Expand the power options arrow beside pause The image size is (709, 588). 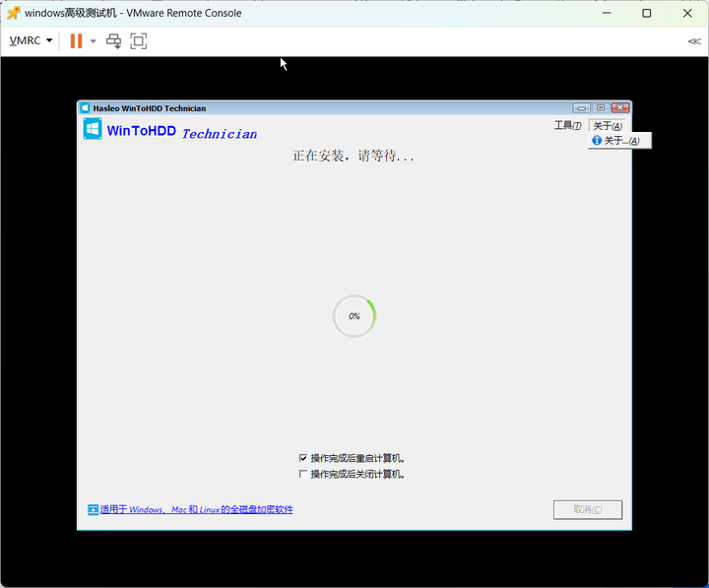pyautogui.click(x=94, y=41)
